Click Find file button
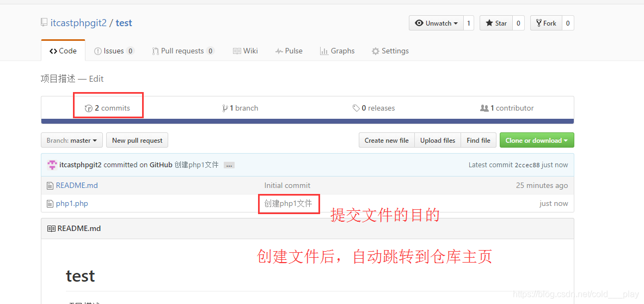 pyautogui.click(x=479, y=140)
